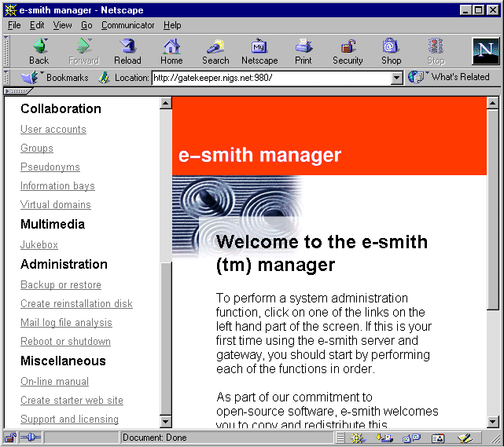504x447 pixels.
Task: Click the 'Welcome to the e-smith' heading
Action: coord(322,242)
